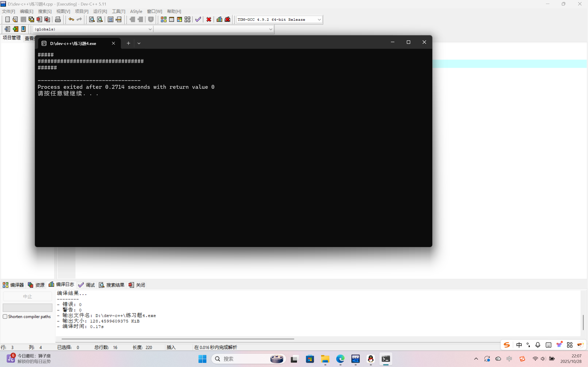The width and height of the screenshot is (588, 367).
Task: Open the 运行[R] menu
Action: click(x=100, y=11)
